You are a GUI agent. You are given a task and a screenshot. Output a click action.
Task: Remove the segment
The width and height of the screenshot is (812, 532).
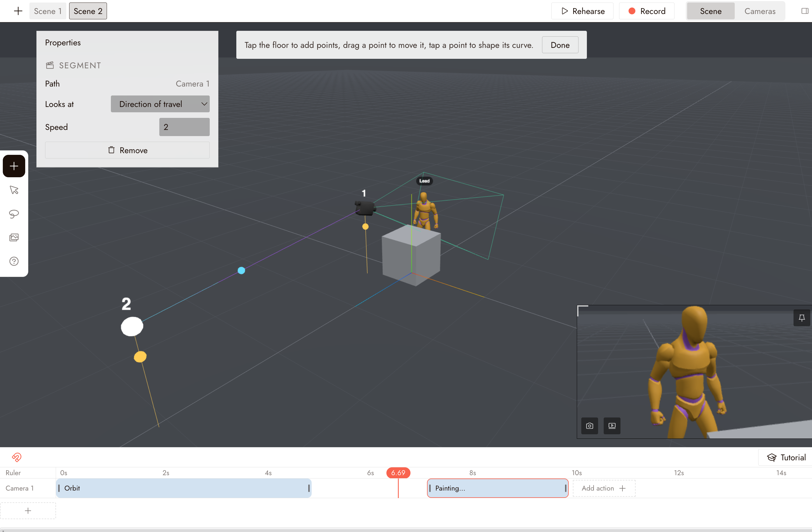(x=127, y=150)
